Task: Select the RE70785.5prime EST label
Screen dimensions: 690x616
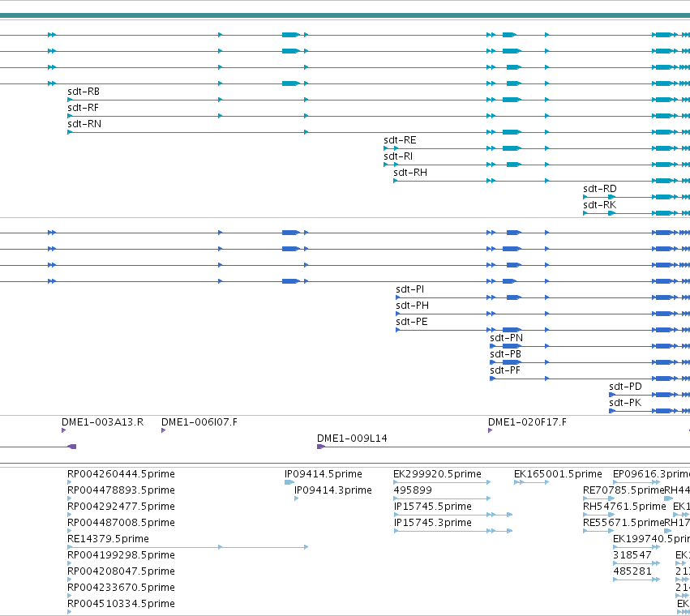Action: pos(624,490)
